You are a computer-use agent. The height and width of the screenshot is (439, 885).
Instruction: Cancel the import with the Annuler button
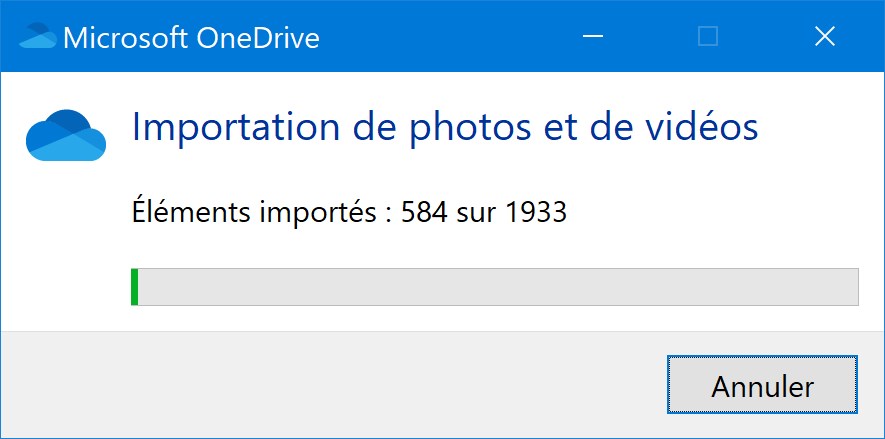pyautogui.click(x=762, y=384)
